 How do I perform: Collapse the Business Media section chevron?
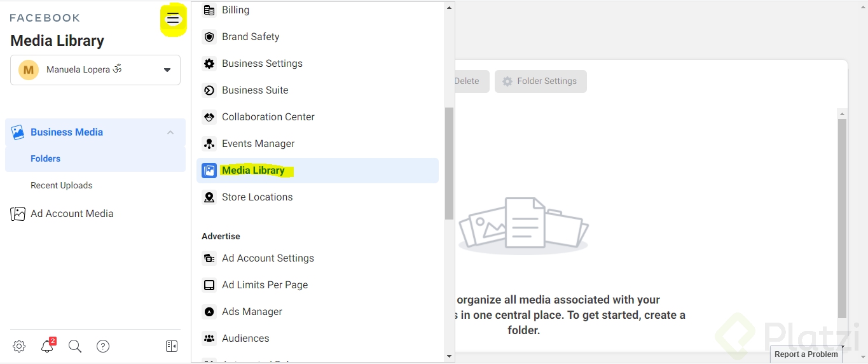[170, 132]
